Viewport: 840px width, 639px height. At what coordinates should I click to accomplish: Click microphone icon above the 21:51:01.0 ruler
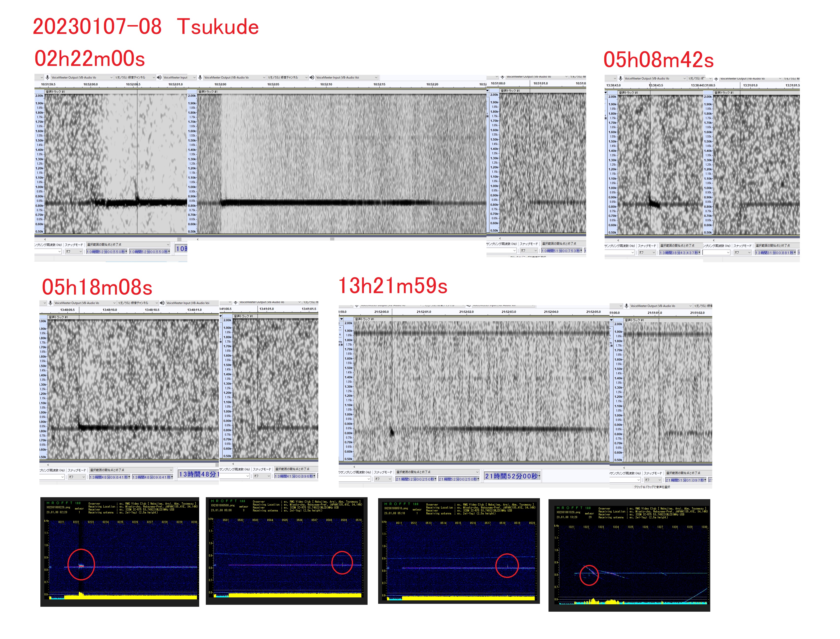[x=626, y=306]
